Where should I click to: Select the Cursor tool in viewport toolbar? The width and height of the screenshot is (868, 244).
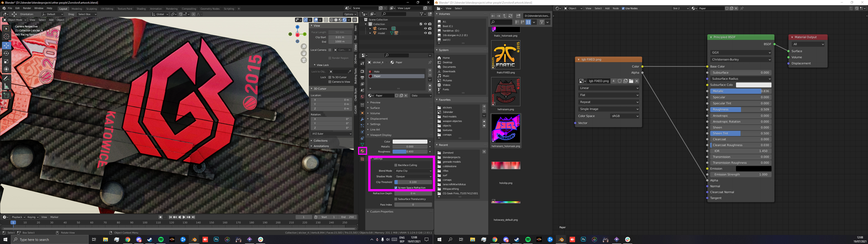6,37
